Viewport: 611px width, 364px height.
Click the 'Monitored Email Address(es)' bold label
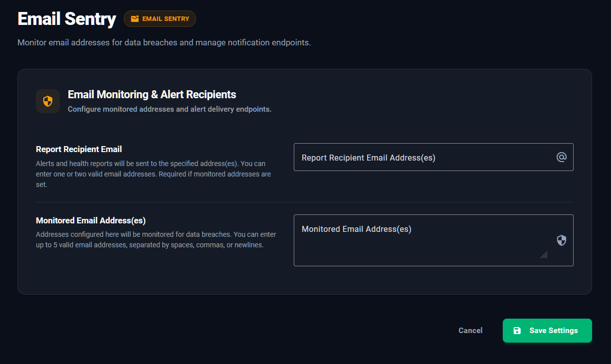click(x=91, y=220)
